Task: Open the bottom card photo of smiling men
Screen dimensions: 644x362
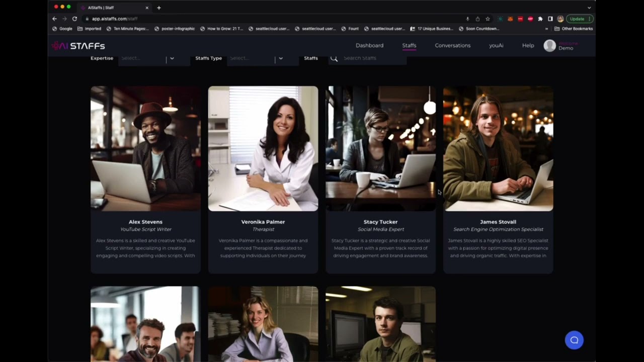Action: coord(145,324)
